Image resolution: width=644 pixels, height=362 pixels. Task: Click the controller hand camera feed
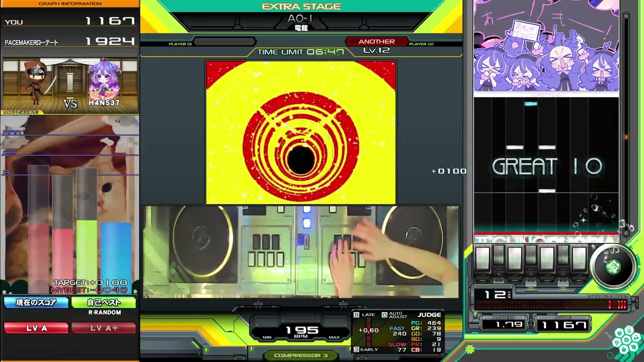pos(301,251)
